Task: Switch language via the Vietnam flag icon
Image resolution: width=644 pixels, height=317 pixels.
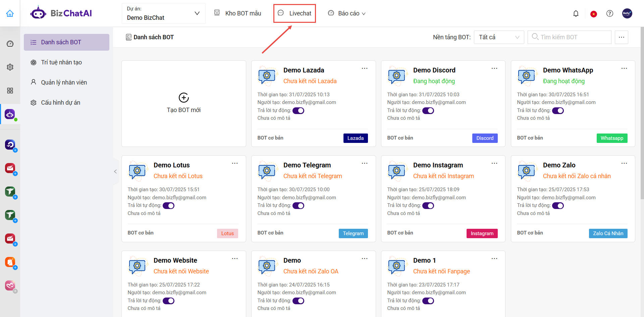Action: pyautogui.click(x=593, y=14)
